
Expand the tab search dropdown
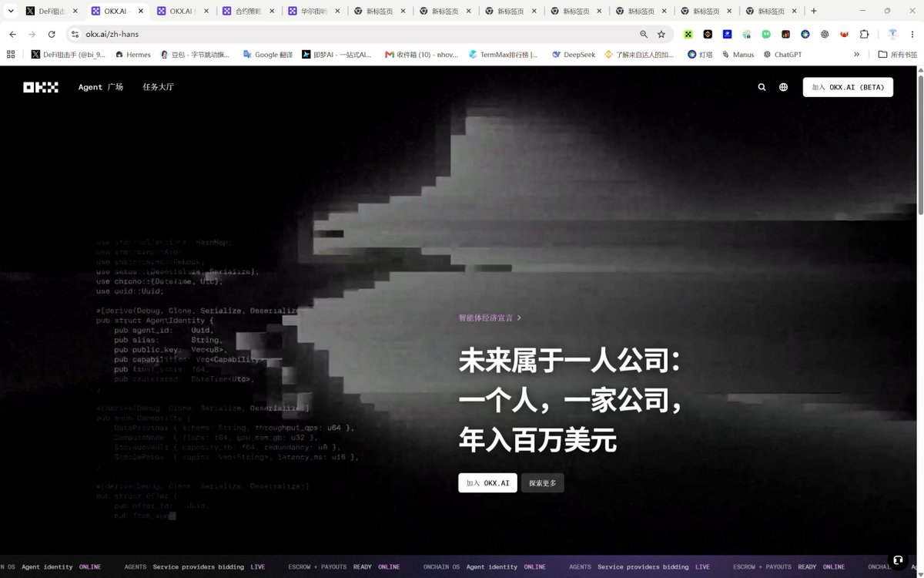pyautogui.click(x=10, y=11)
